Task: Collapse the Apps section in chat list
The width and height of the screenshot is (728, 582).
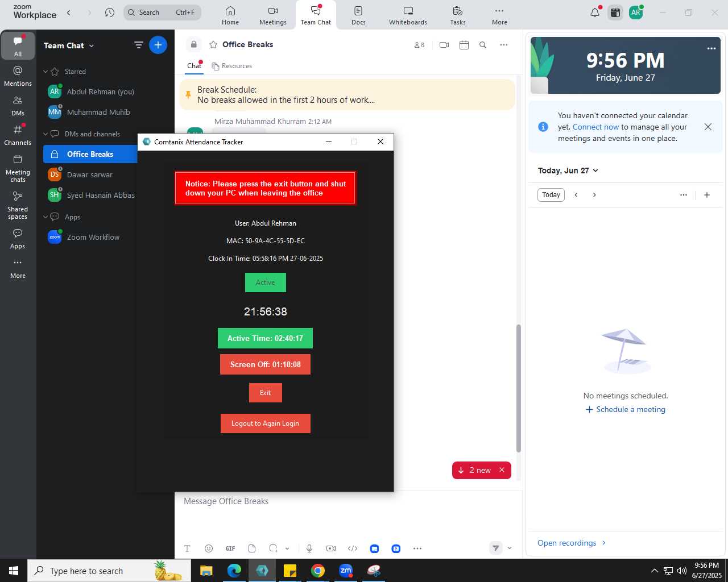Action: coord(46,217)
